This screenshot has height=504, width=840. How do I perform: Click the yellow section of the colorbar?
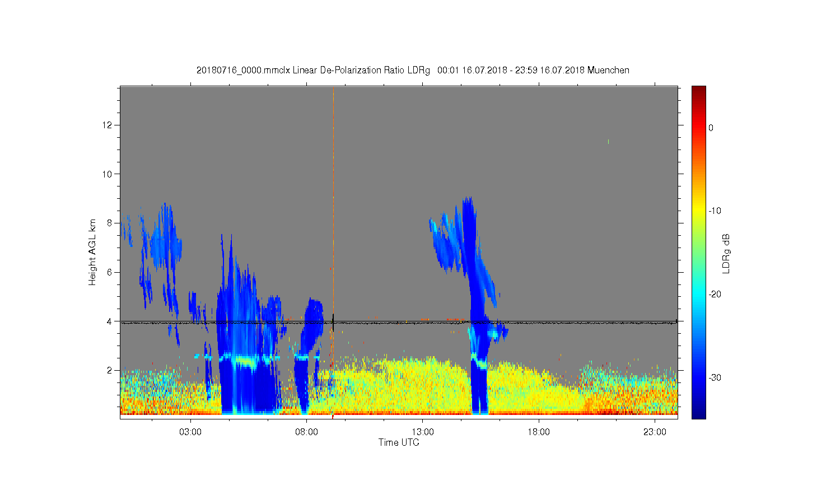click(699, 211)
